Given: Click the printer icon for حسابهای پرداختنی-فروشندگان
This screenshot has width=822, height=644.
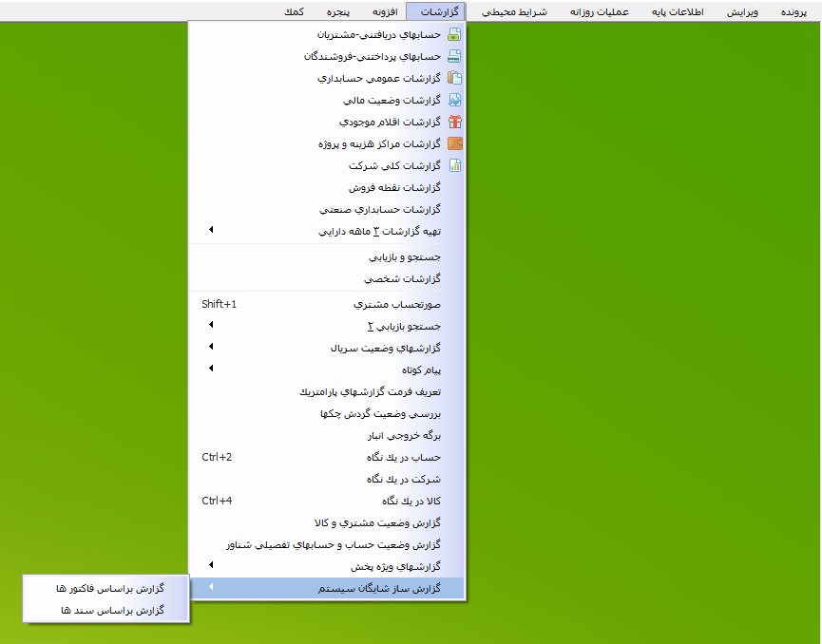Looking at the screenshot, I should tap(454, 56).
